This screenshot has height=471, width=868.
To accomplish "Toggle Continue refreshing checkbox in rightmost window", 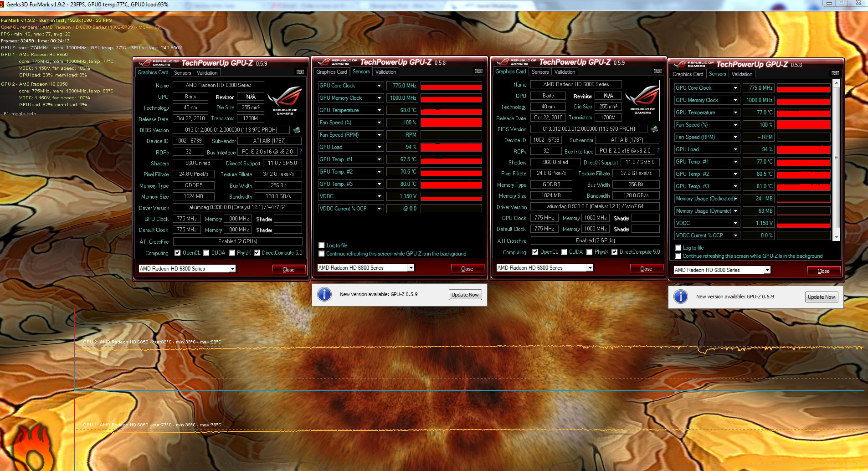I will coord(678,256).
